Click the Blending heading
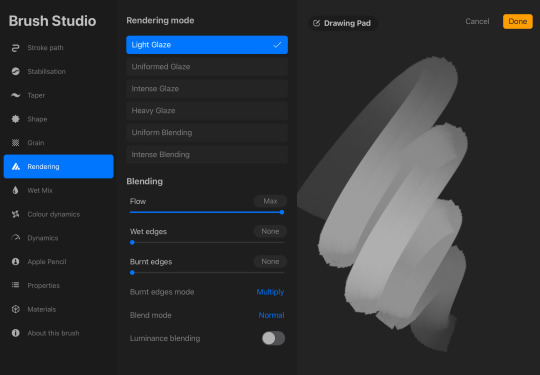Image resolution: width=540 pixels, height=375 pixels. pyautogui.click(x=144, y=181)
